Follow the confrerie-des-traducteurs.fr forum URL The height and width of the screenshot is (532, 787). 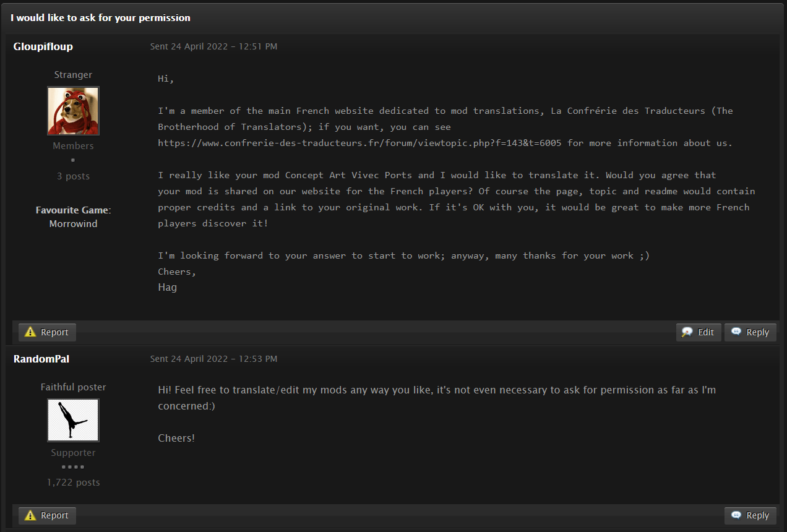click(359, 143)
